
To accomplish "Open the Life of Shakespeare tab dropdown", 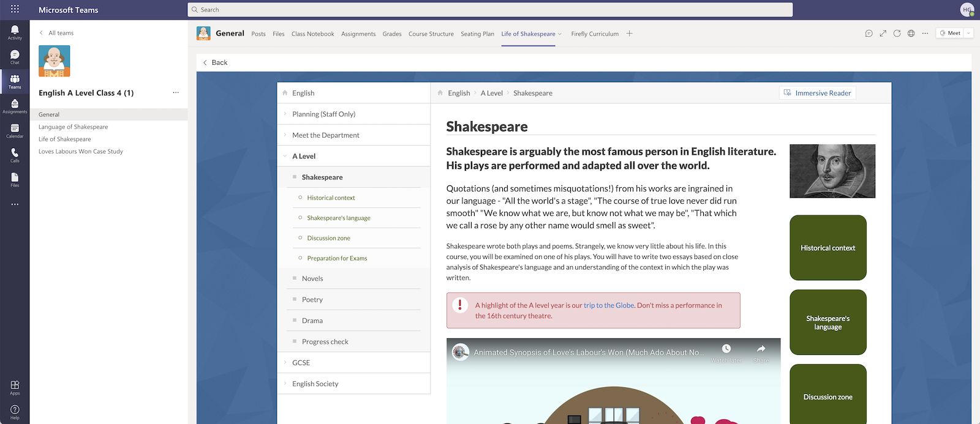I will [x=560, y=34].
